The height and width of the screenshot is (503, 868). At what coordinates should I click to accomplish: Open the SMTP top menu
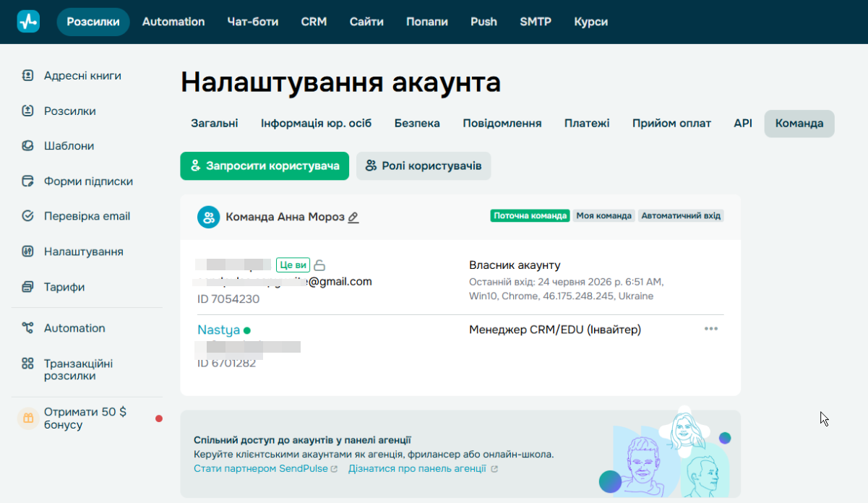[536, 22]
